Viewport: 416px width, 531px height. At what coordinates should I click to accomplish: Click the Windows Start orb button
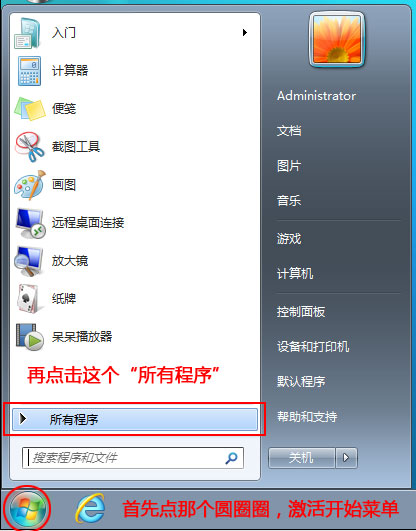pyautogui.click(x=27, y=509)
